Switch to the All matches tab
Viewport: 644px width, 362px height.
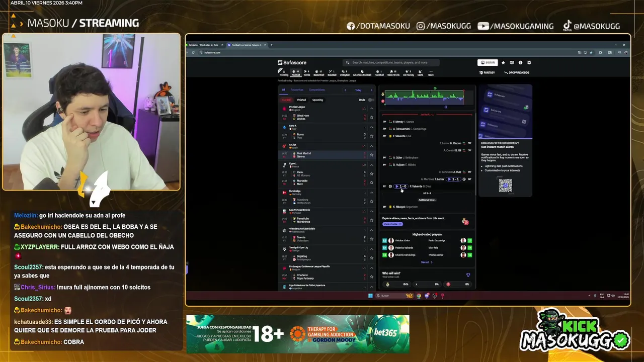click(283, 90)
